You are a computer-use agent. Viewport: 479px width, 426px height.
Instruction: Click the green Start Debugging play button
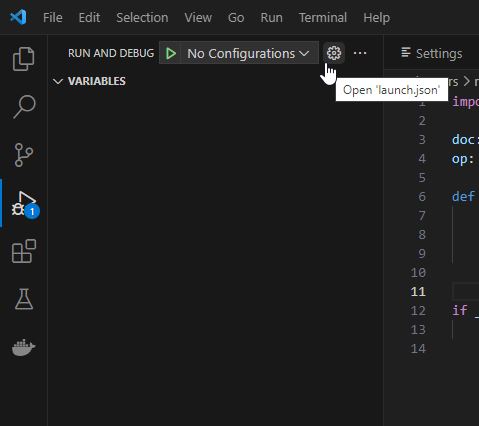pyautogui.click(x=171, y=53)
